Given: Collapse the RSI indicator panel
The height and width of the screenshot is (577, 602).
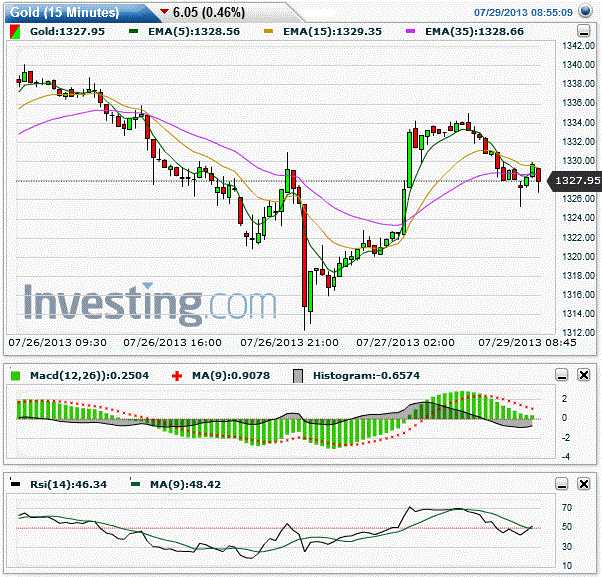Looking at the screenshot, I should point(562,484).
